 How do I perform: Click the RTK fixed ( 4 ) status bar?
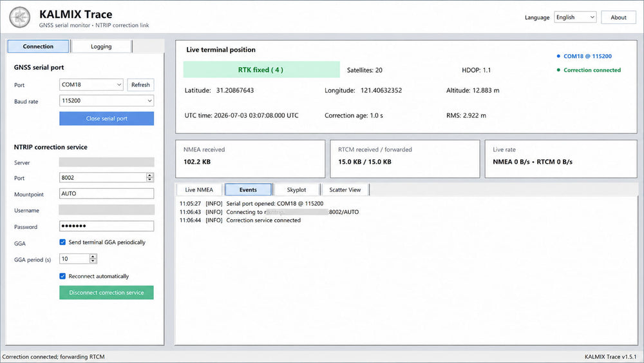coord(261,70)
